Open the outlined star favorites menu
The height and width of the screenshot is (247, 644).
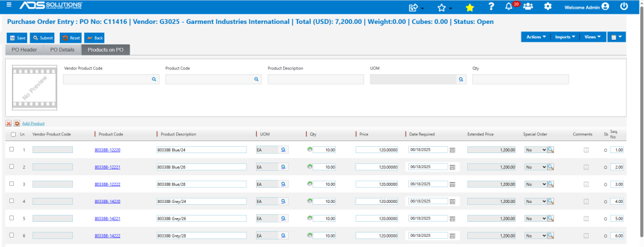tap(441, 7)
